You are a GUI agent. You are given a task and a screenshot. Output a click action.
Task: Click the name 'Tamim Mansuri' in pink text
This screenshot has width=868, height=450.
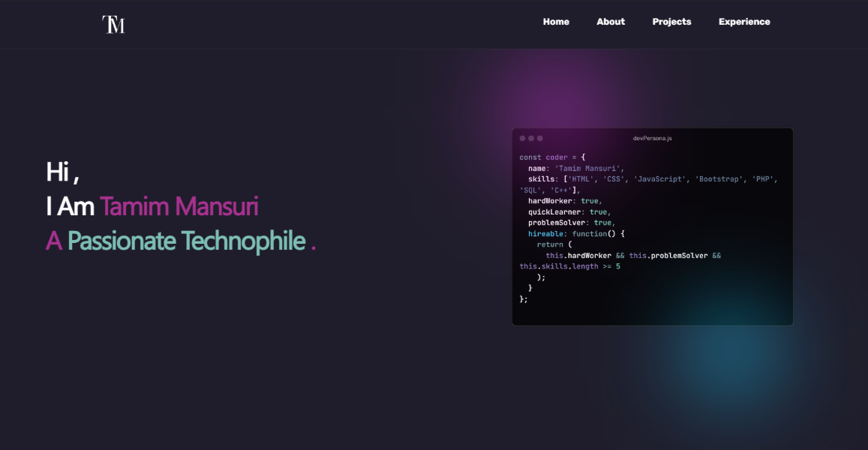point(179,206)
